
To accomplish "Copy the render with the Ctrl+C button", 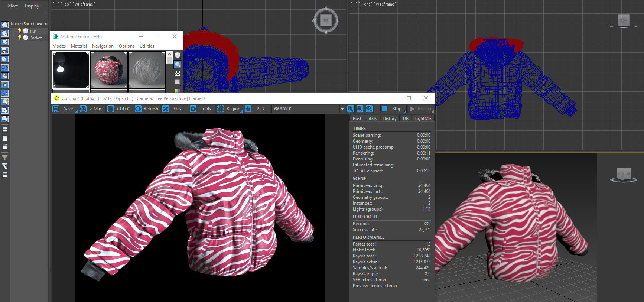I will [x=119, y=109].
